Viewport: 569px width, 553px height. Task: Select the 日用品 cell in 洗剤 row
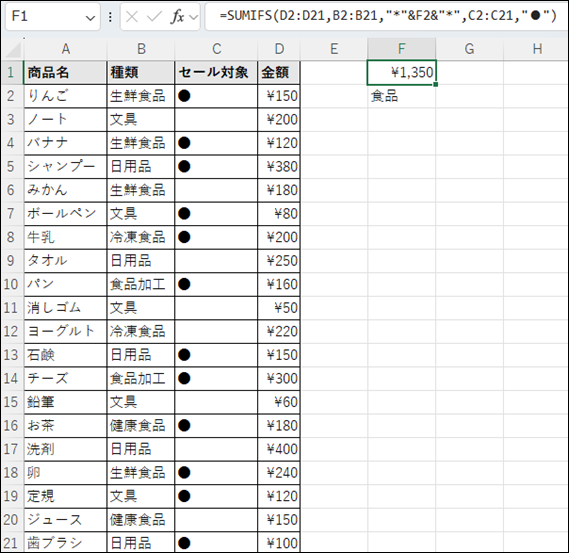coord(141,449)
